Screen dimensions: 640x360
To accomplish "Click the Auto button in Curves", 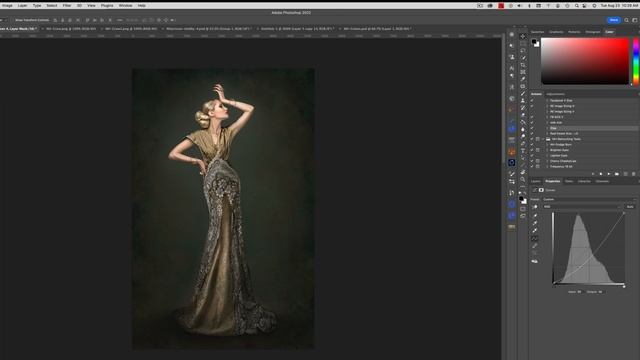I will click(630, 207).
